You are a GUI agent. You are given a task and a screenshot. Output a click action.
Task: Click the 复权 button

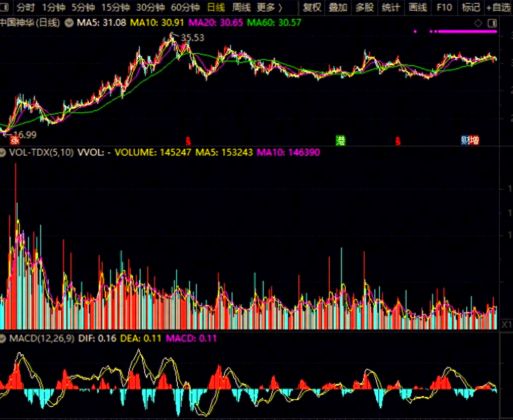tap(312, 7)
